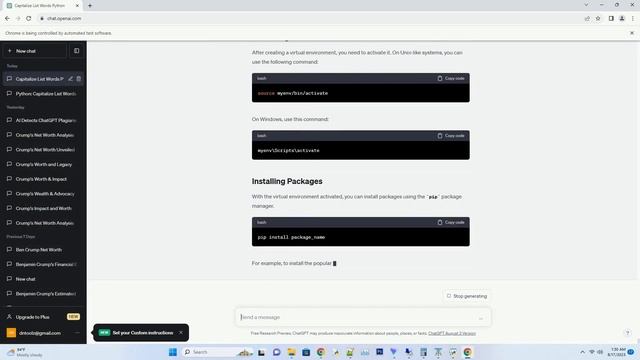Open the tab search chevron in title bar
The height and width of the screenshot is (360, 640).
586,5
